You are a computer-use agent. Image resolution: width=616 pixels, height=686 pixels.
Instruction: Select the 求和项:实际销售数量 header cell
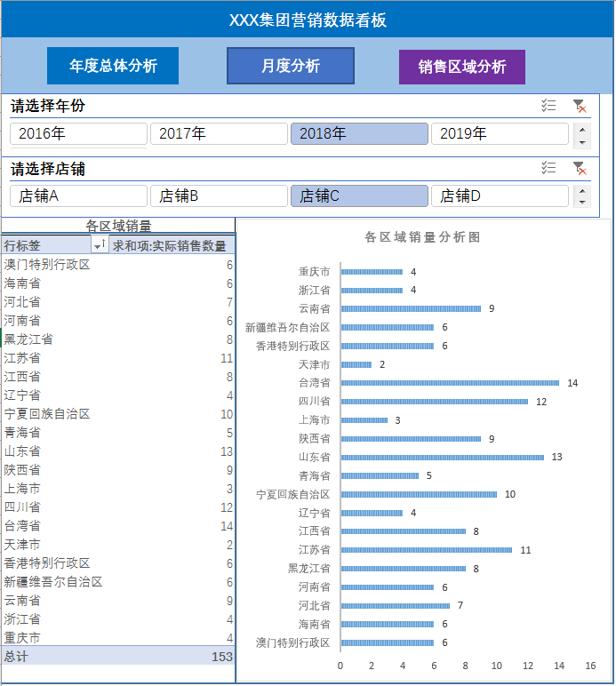(171, 245)
